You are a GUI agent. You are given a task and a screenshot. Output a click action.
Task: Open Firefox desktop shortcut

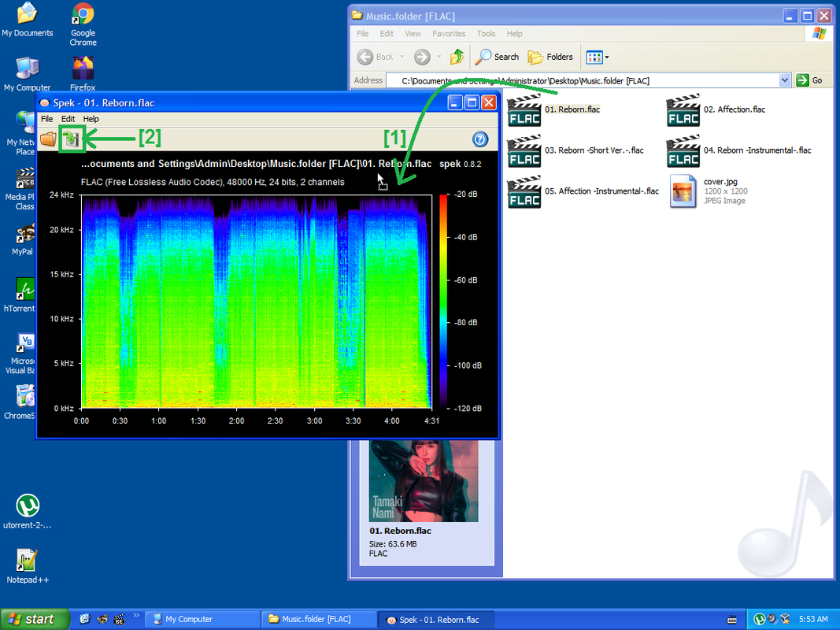pos(83,73)
